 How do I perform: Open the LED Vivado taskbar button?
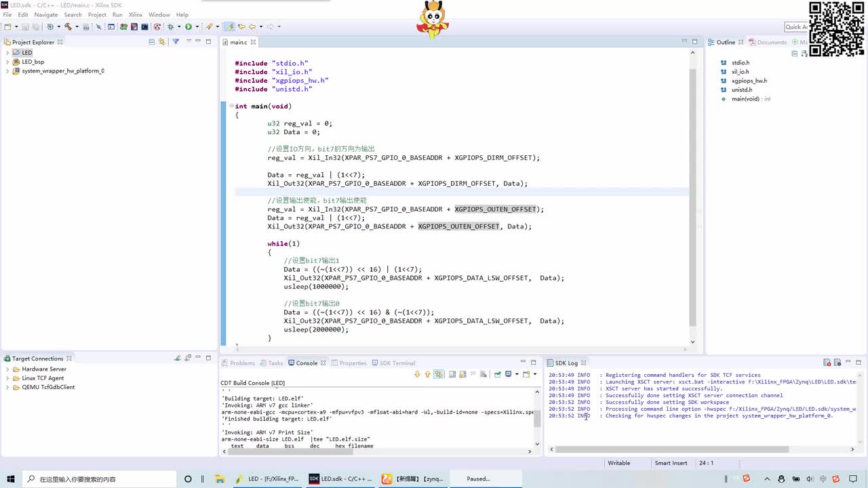(267, 479)
